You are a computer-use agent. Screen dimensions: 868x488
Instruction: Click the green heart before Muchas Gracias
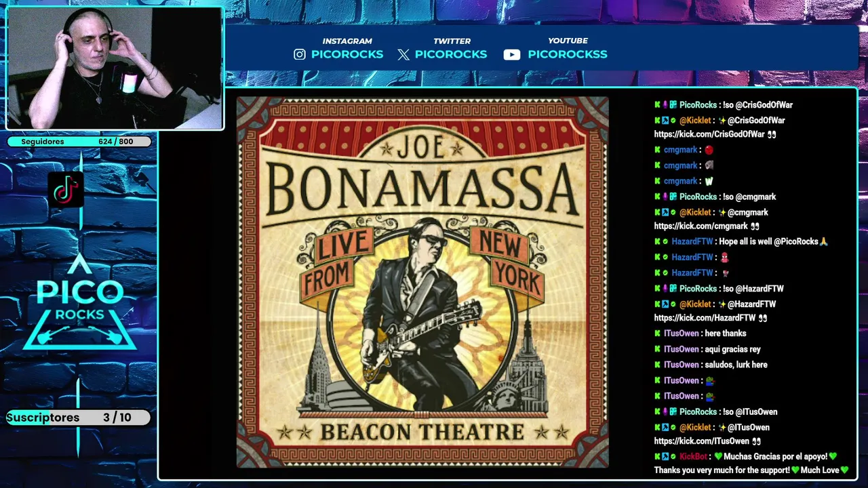[x=718, y=457]
